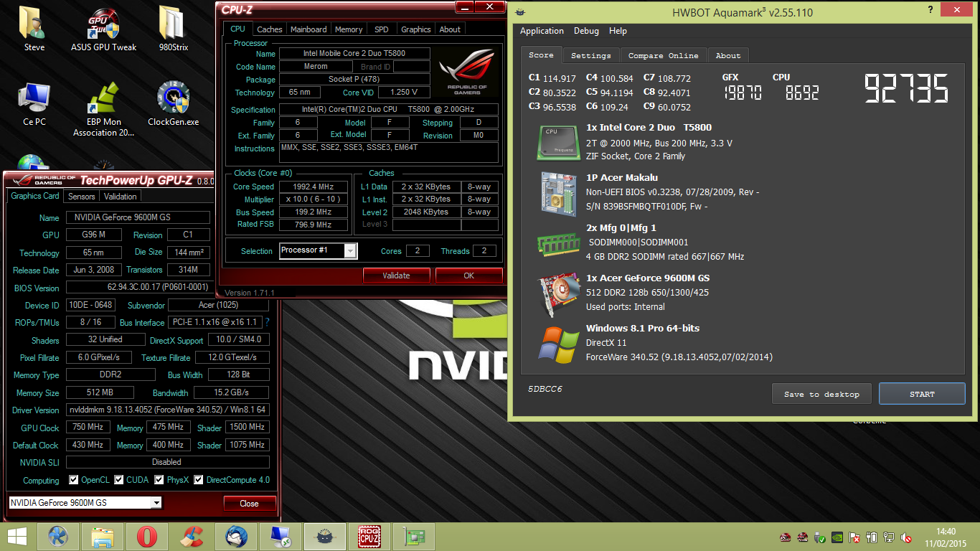Open the Remote Desktop taskbar icon

pos(280,536)
